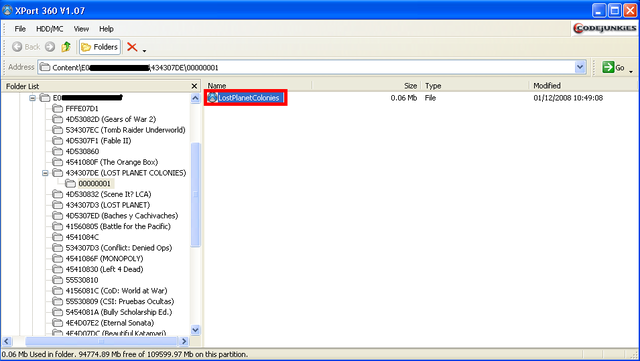640x361 pixels.
Task: Click the folder tree horizontal scrollbar thumb
Action: (101, 341)
